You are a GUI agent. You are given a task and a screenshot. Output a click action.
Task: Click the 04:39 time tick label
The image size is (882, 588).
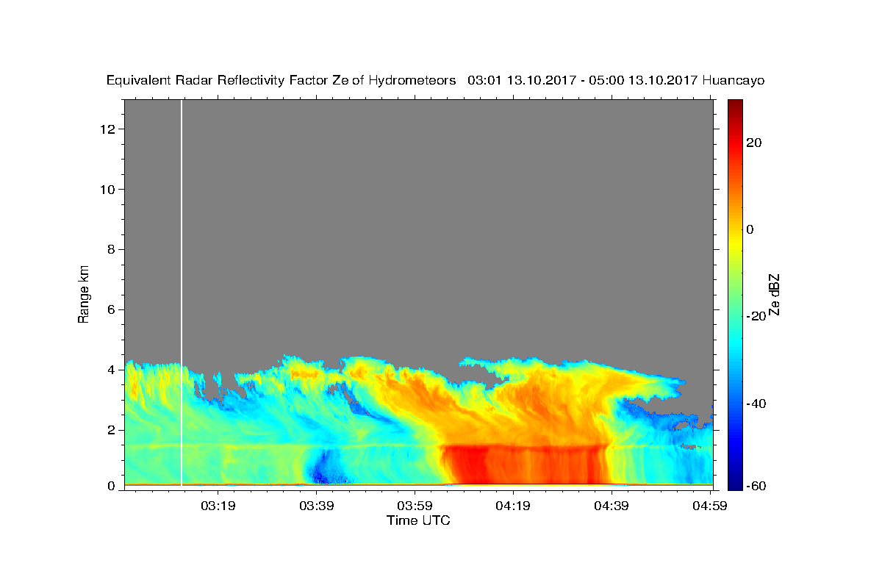[x=612, y=505]
